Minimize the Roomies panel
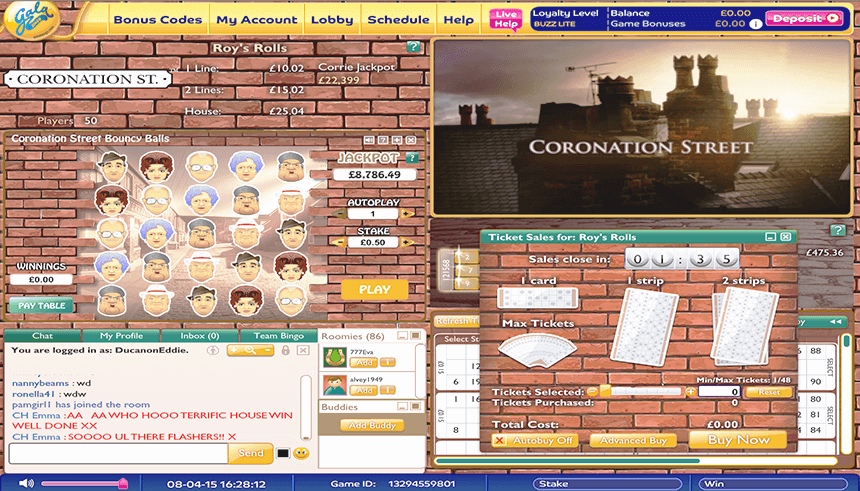Image resolution: width=860 pixels, height=491 pixels. 403,336
